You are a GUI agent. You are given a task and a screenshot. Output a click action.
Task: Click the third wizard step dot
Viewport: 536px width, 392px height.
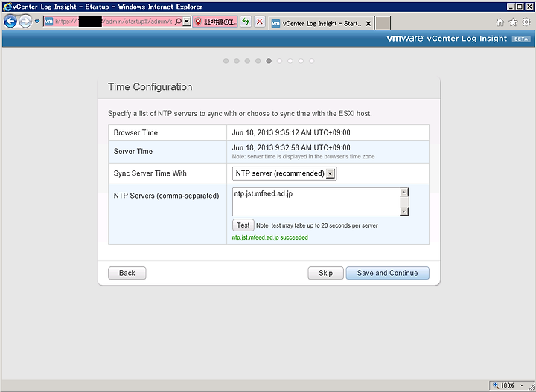tap(247, 61)
